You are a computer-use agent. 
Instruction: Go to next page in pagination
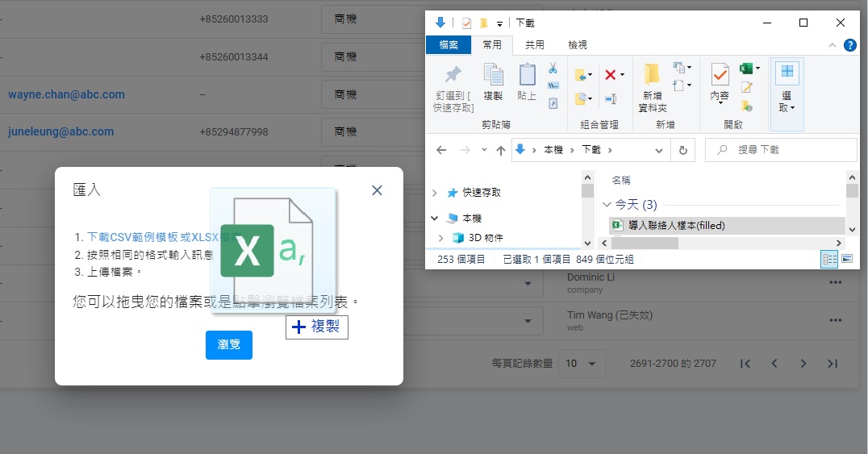(803, 364)
